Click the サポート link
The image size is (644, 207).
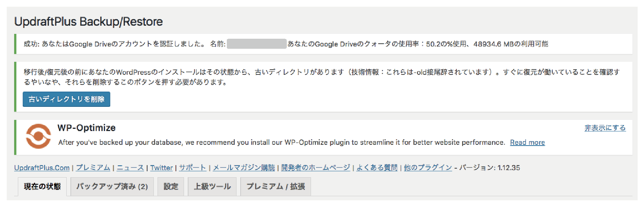click(x=193, y=168)
